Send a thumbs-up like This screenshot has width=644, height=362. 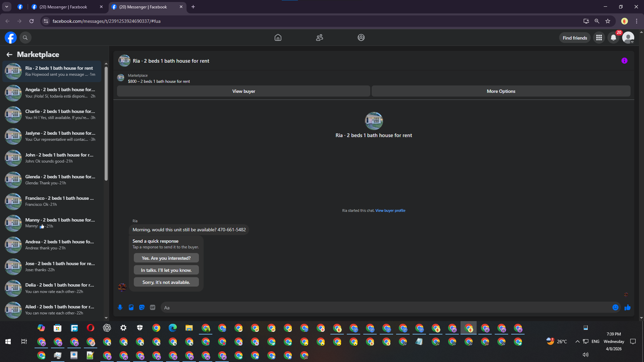(627, 307)
